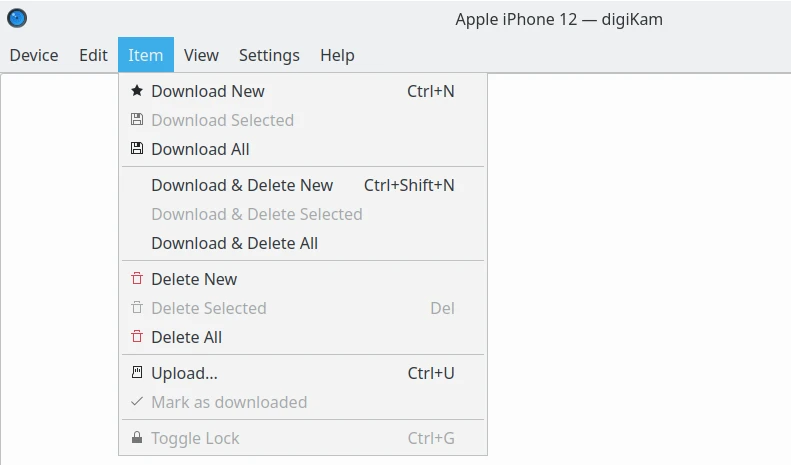Click the floppy icon beside Download Selected

pos(137,120)
